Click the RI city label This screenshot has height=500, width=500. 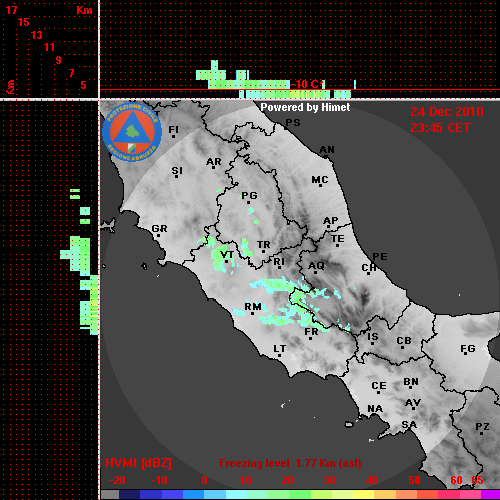(x=279, y=262)
